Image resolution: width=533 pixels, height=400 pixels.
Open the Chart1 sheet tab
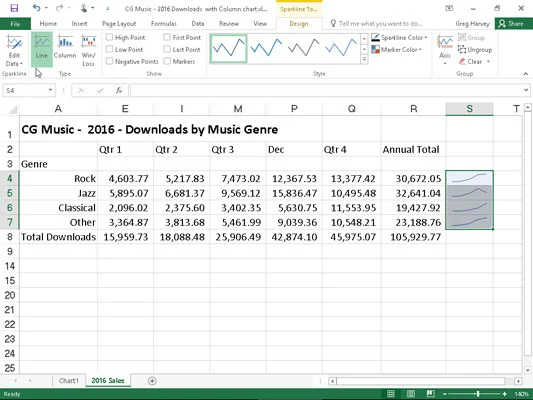68,381
